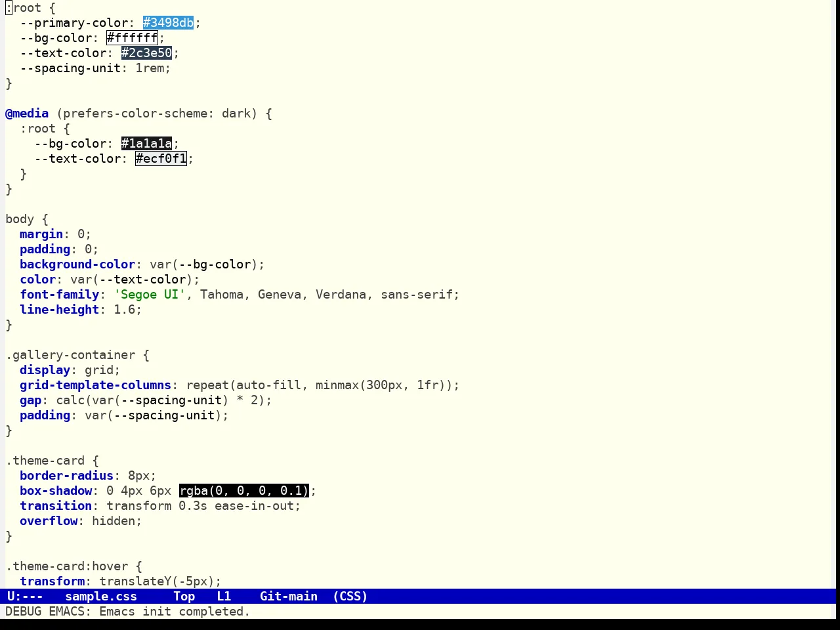Click the 'transition' property
The height and width of the screenshot is (630, 840).
pos(56,506)
